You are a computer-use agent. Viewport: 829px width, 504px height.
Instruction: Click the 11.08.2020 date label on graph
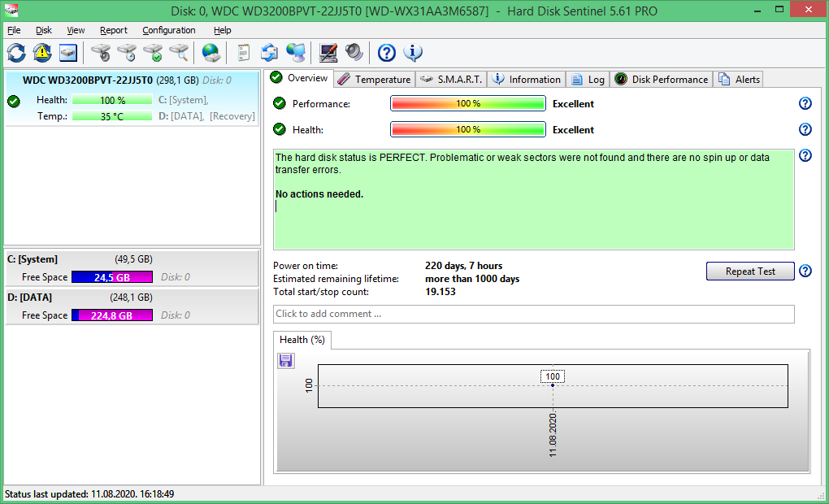point(553,435)
